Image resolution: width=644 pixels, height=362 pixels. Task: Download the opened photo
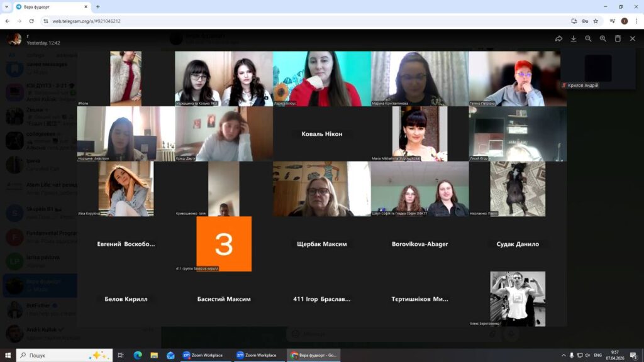click(x=574, y=38)
